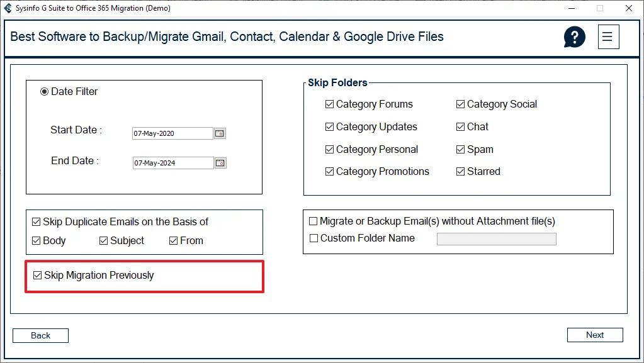Click the Sysinfo app logo in title bar

point(8,8)
